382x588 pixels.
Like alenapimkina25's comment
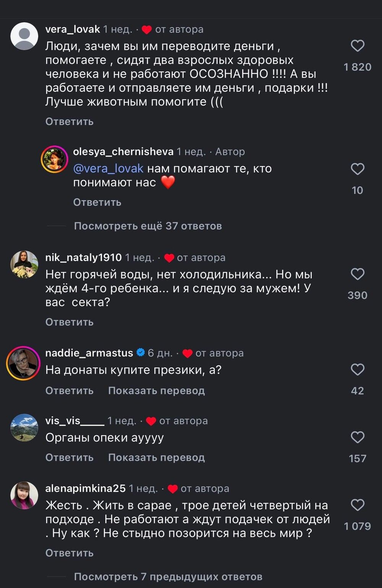[357, 505]
